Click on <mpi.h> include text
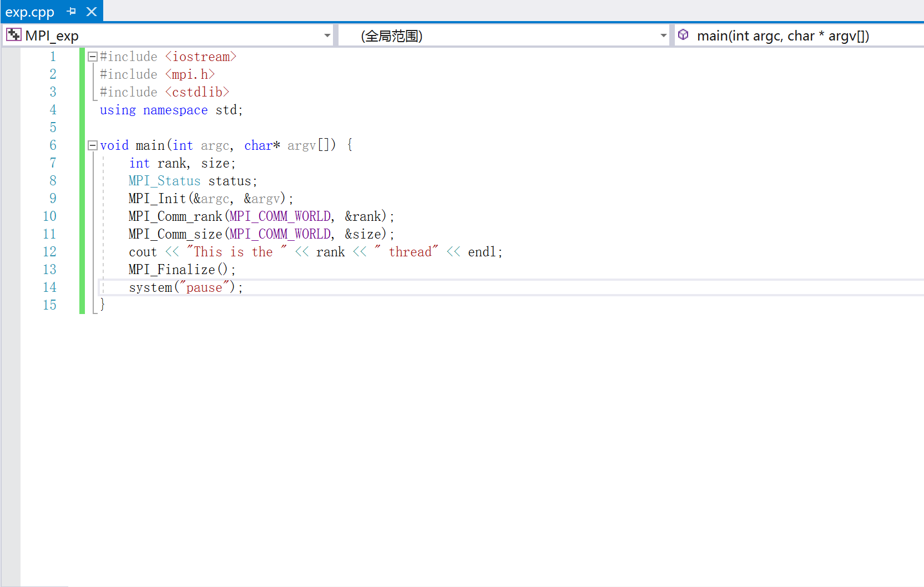Image resolution: width=924 pixels, height=587 pixels. tap(190, 74)
